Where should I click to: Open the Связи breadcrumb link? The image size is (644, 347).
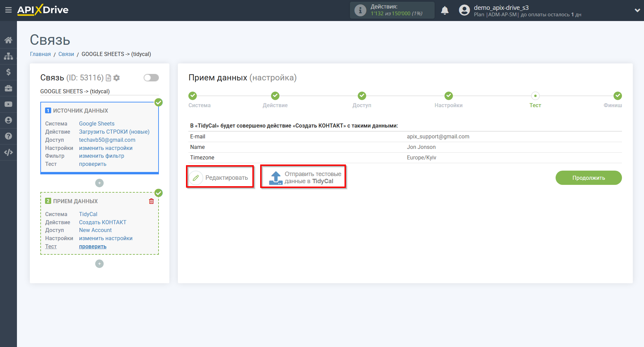66,54
